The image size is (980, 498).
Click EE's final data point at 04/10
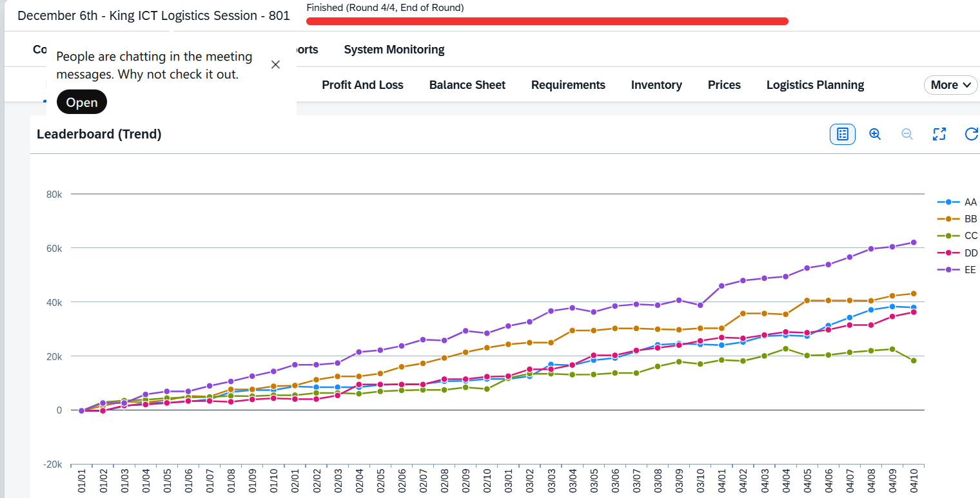tap(914, 242)
